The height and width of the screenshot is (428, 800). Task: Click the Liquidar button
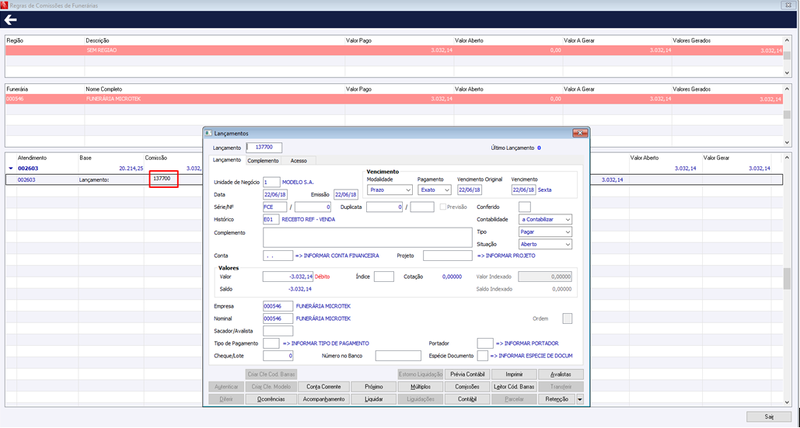(x=374, y=399)
